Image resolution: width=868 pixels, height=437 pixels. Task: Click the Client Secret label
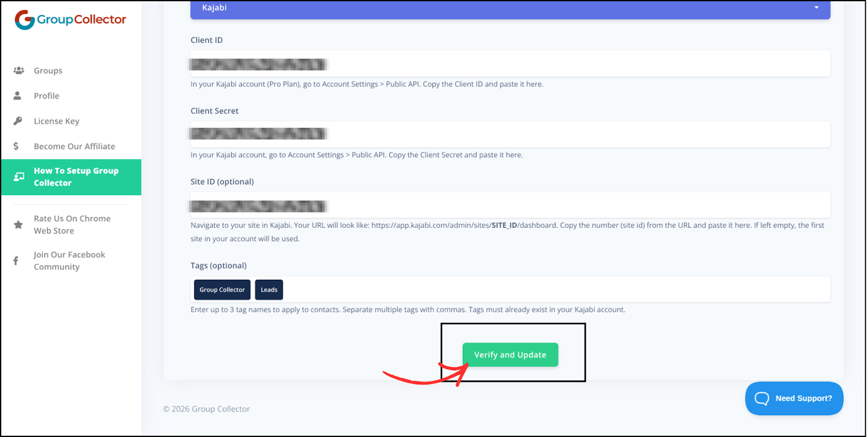pos(214,111)
